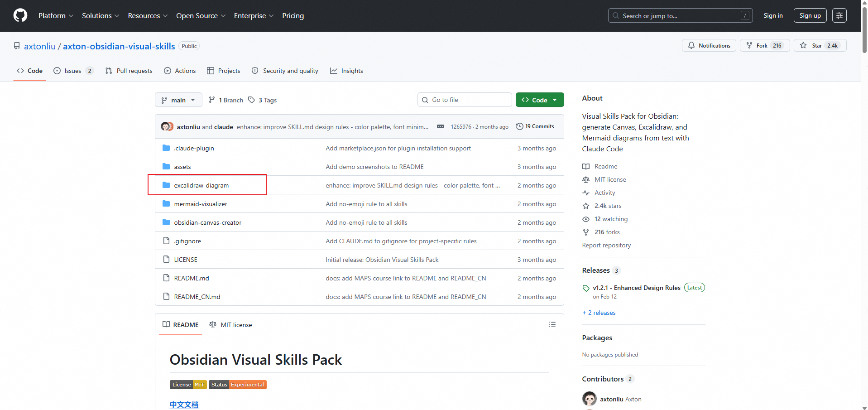The image size is (868, 410).
Task: Open 'Initial release: Obsidian Visual Skills Pack' commit
Action: pos(382,260)
